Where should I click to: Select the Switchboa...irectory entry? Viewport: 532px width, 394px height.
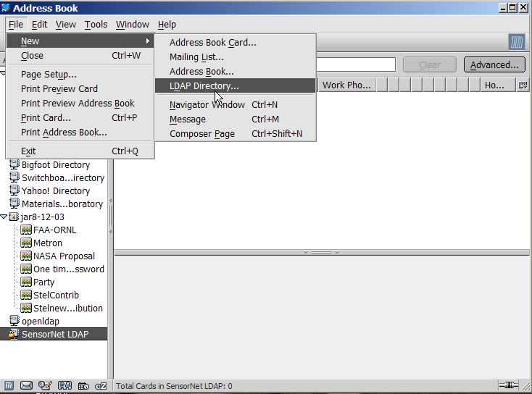(63, 177)
